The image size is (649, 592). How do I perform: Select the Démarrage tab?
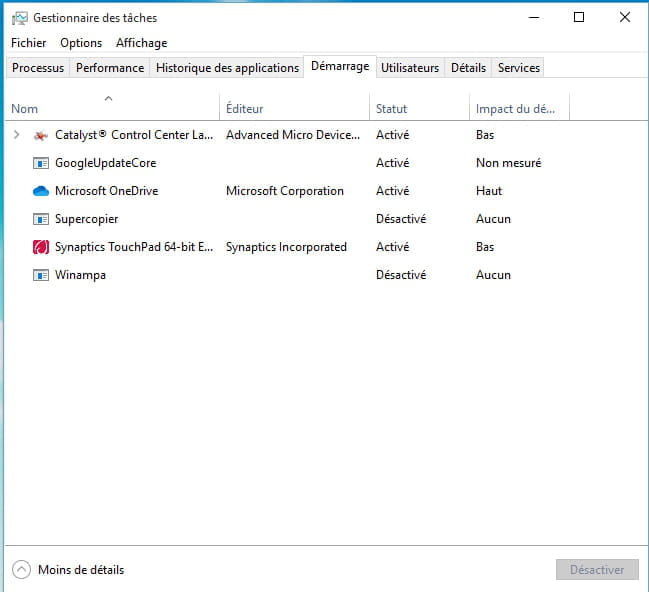click(x=340, y=66)
